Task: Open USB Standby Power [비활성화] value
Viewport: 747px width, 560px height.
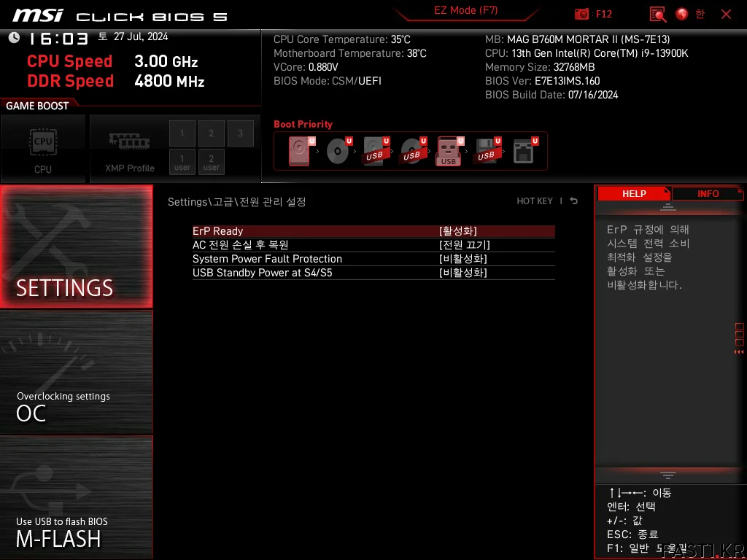Action: [463, 273]
